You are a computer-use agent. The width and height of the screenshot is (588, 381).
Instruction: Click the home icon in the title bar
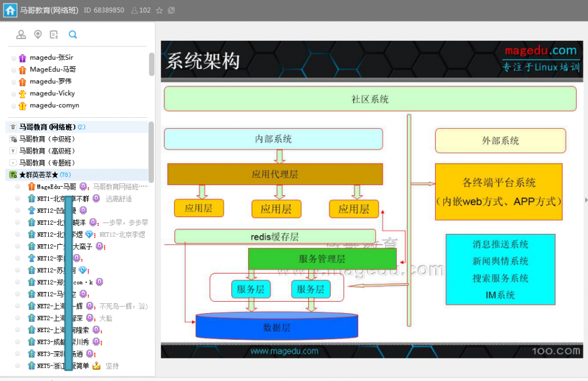pos(10,10)
